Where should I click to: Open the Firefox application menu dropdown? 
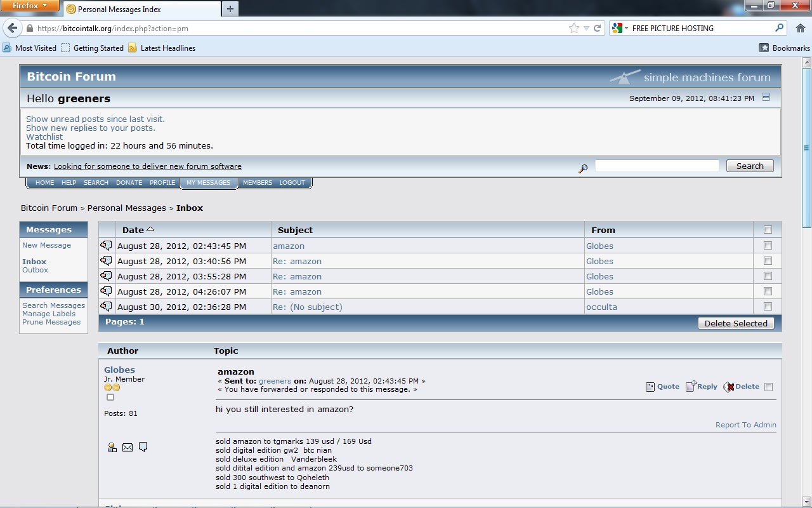29,6
